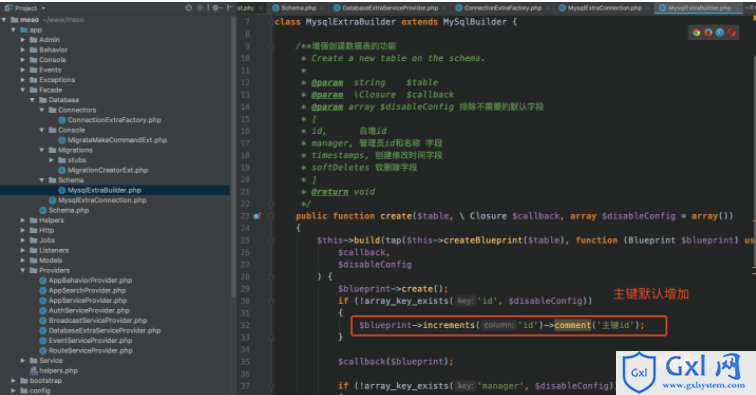
Task: Click 'createBlueprint' method call on line 25
Action: (x=483, y=240)
